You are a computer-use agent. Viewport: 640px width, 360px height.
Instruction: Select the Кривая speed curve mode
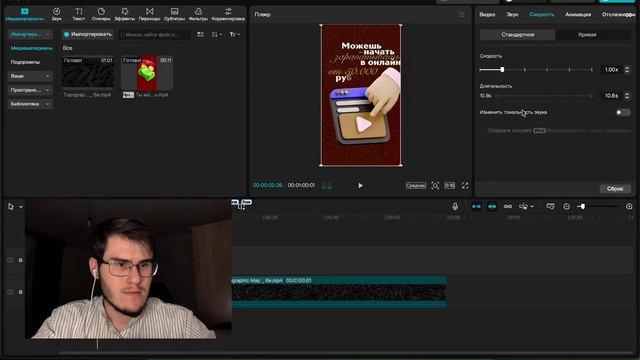point(587,35)
